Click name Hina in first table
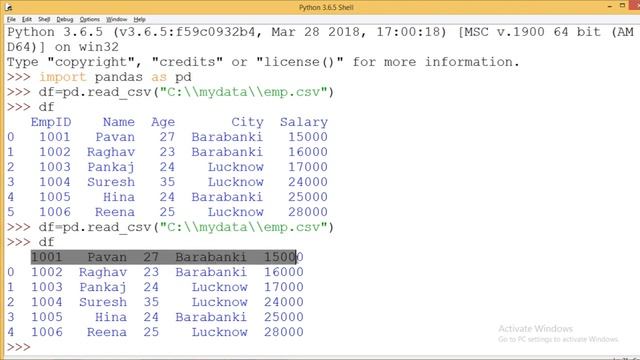 coord(119,197)
